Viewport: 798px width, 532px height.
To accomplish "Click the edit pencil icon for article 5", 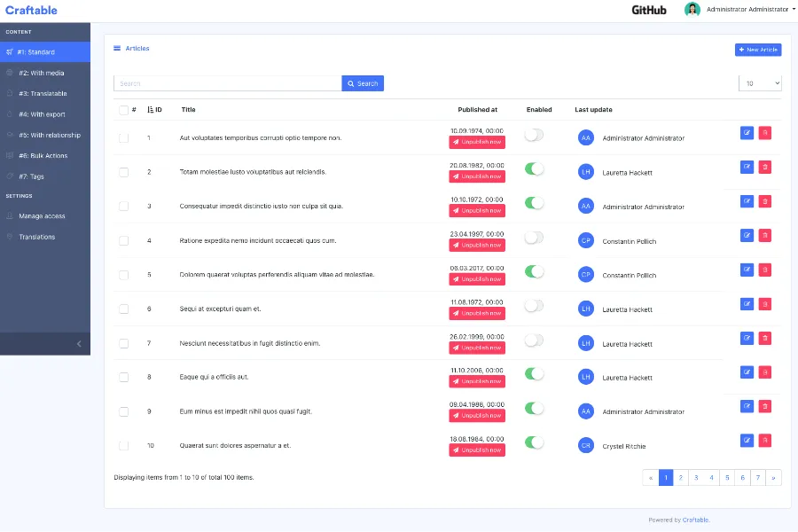I will 747,270.
